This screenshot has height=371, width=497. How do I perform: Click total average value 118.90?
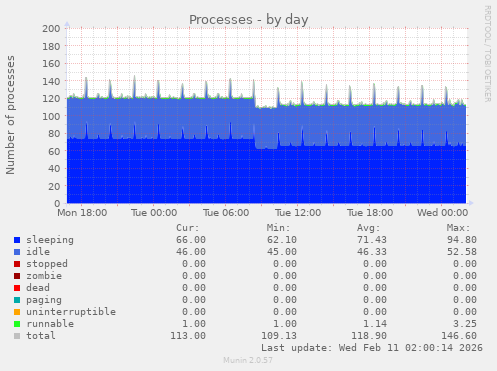(x=369, y=336)
